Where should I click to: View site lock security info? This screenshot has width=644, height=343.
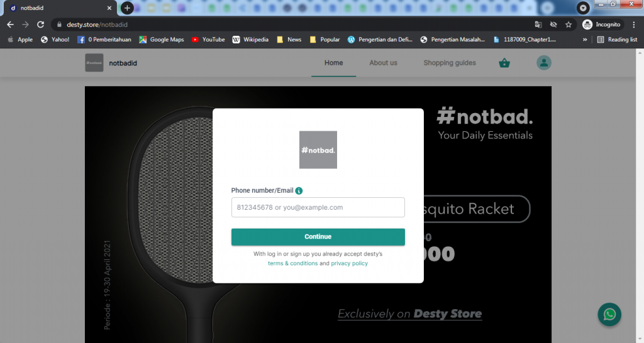[59, 24]
